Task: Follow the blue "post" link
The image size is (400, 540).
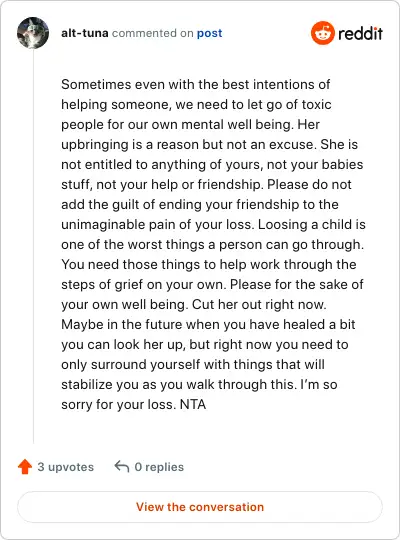Action: pyautogui.click(x=209, y=33)
